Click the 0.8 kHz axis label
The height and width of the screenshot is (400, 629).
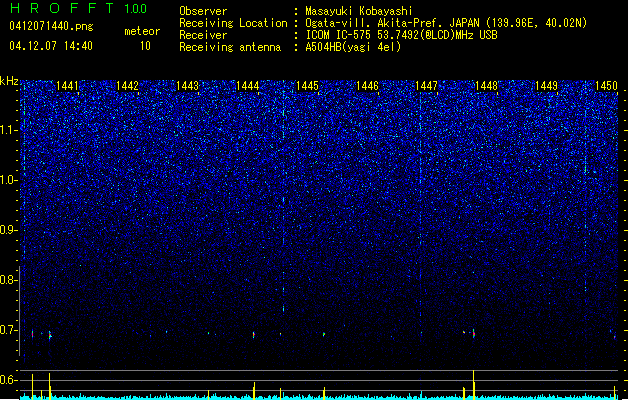point(9,280)
